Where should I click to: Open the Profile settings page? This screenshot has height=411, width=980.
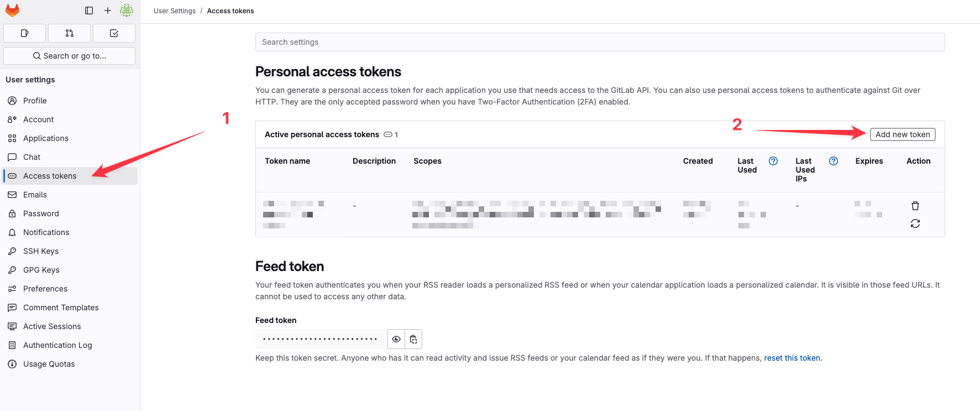tap(35, 101)
